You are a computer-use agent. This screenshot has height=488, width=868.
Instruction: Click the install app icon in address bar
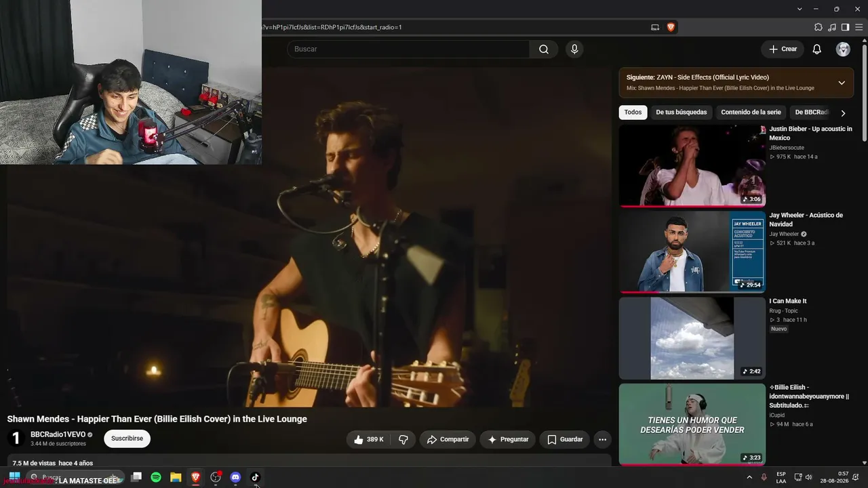coord(655,27)
